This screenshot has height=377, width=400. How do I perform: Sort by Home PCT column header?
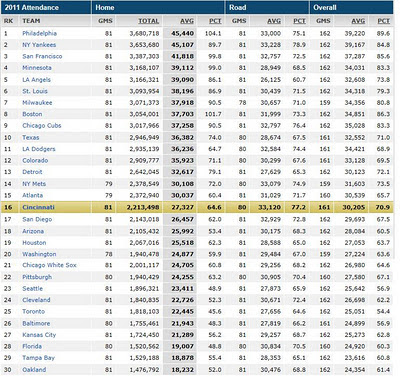(x=215, y=21)
